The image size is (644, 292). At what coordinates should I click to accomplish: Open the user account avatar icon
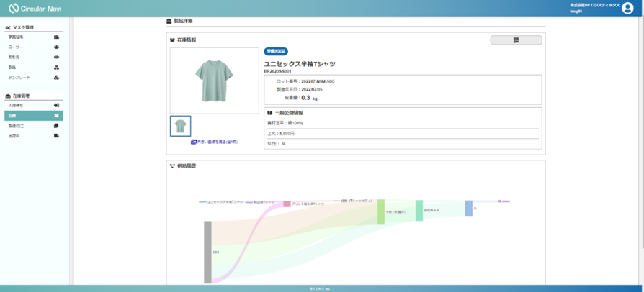click(x=627, y=8)
